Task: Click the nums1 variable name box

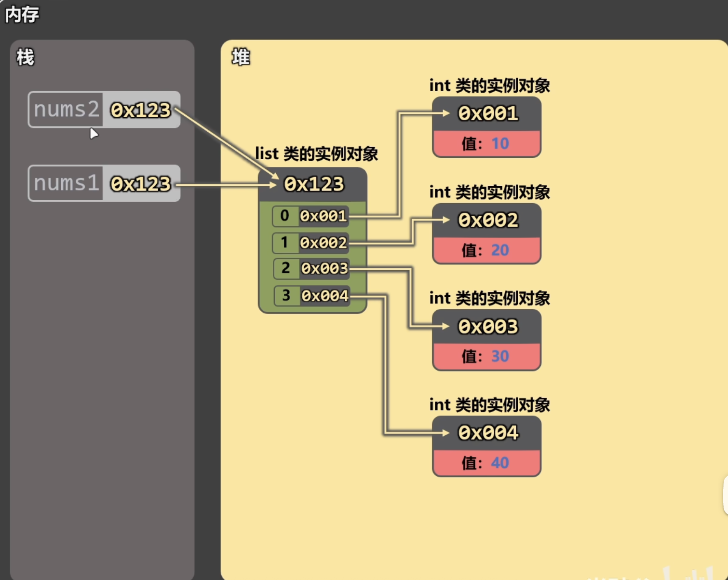Action: tap(66, 183)
